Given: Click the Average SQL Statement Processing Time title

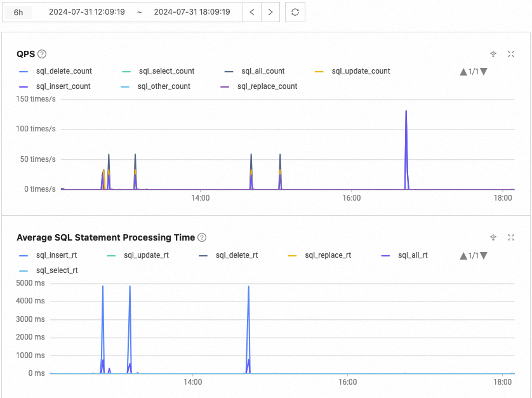Looking at the screenshot, I should click(x=106, y=237).
